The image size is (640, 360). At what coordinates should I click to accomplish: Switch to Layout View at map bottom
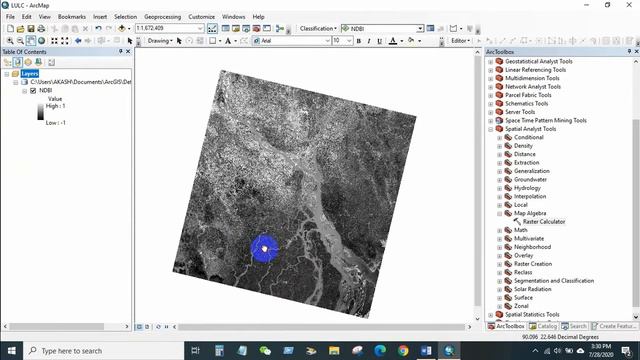tap(147, 327)
